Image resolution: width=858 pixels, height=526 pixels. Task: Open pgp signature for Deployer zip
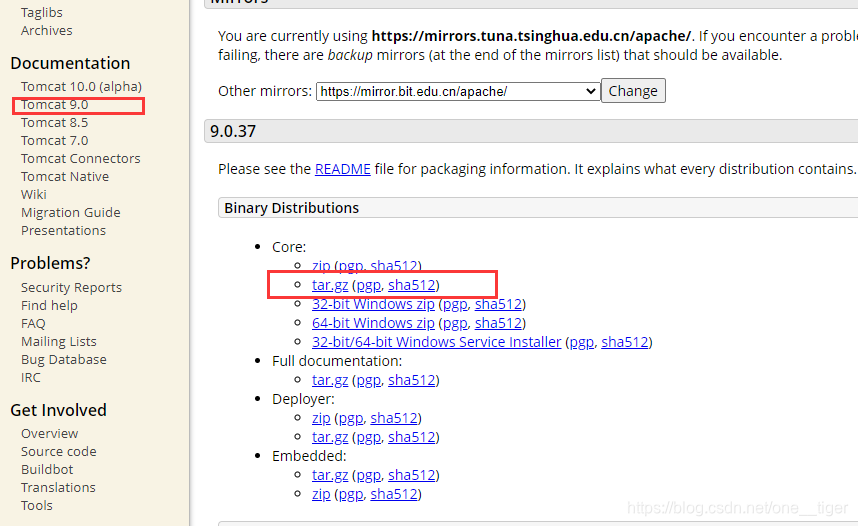click(x=351, y=418)
